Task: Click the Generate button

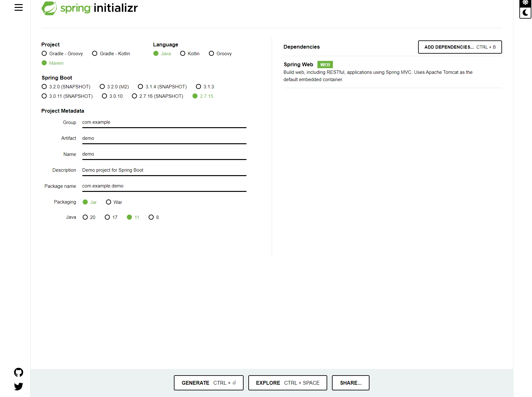Action: pos(209,383)
